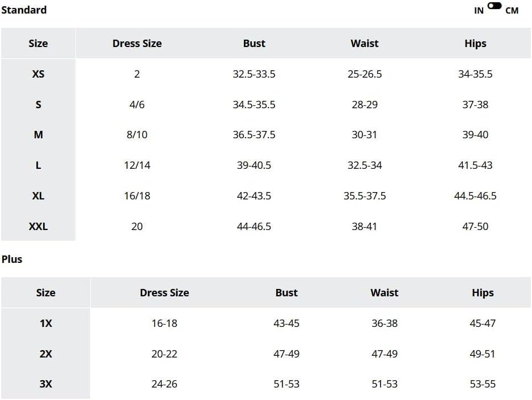Click the Standard table Hips column header

(475, 44)
